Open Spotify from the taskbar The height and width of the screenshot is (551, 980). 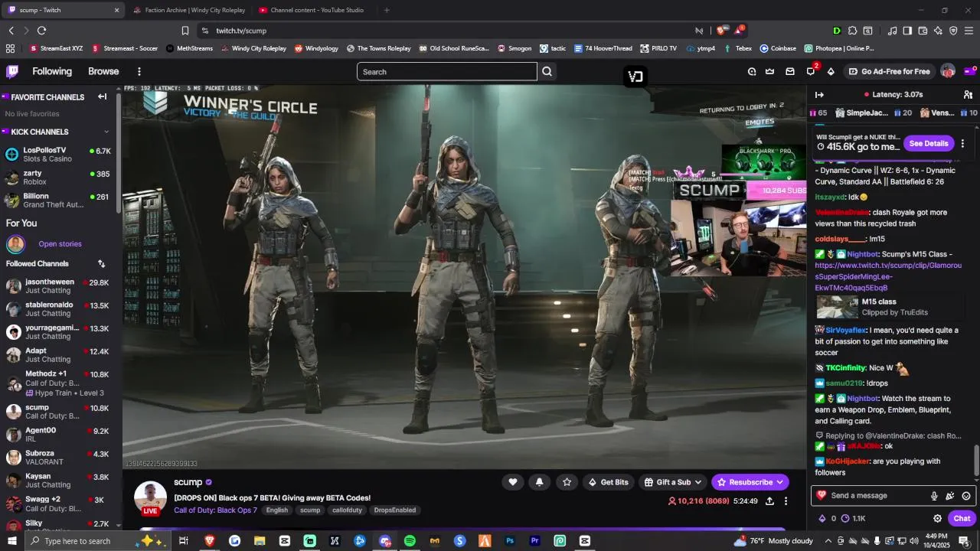pos(410,541)
